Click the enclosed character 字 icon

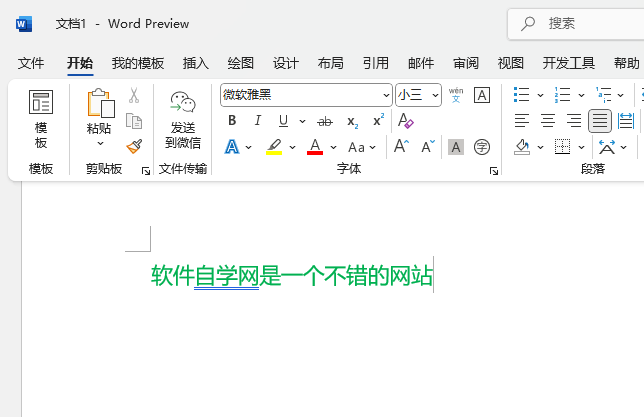pyautogui.click(x=482, y=147)
